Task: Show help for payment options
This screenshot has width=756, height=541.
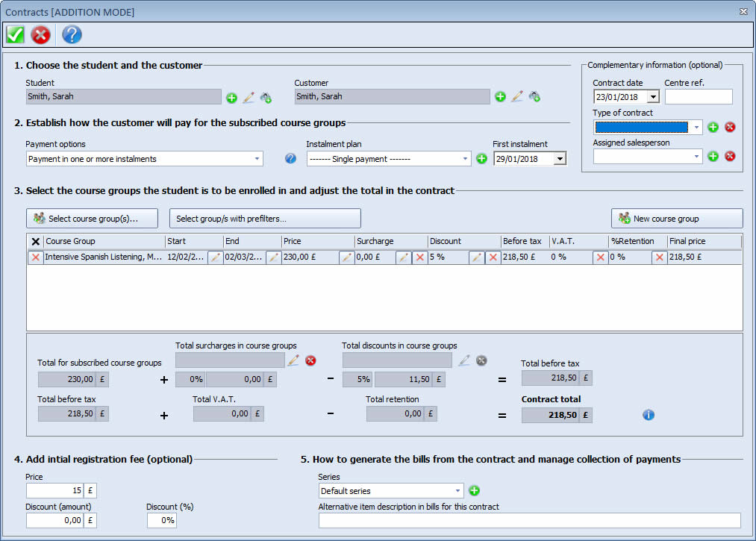Action: pyautogui.click(x=290, y=158)
